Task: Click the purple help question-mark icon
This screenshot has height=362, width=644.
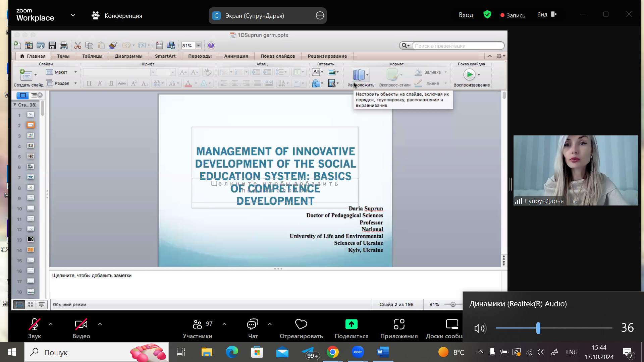Action: tap(211, 46)
